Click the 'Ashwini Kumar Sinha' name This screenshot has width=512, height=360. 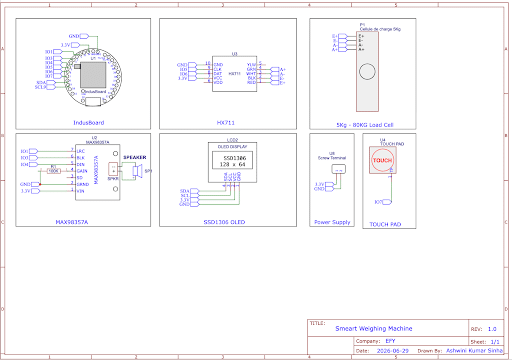tap(474, 351)
